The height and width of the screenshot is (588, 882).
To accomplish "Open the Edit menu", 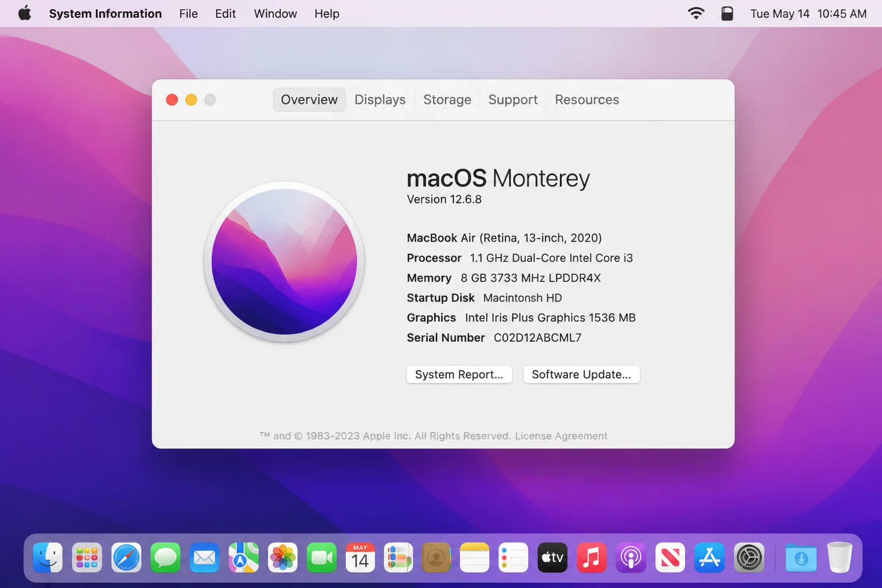I will 225,13.
